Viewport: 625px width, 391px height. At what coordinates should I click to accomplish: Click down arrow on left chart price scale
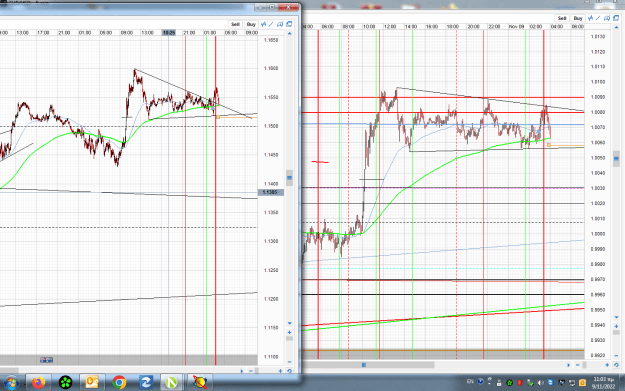pyautogui.click(x=289, y=323)
